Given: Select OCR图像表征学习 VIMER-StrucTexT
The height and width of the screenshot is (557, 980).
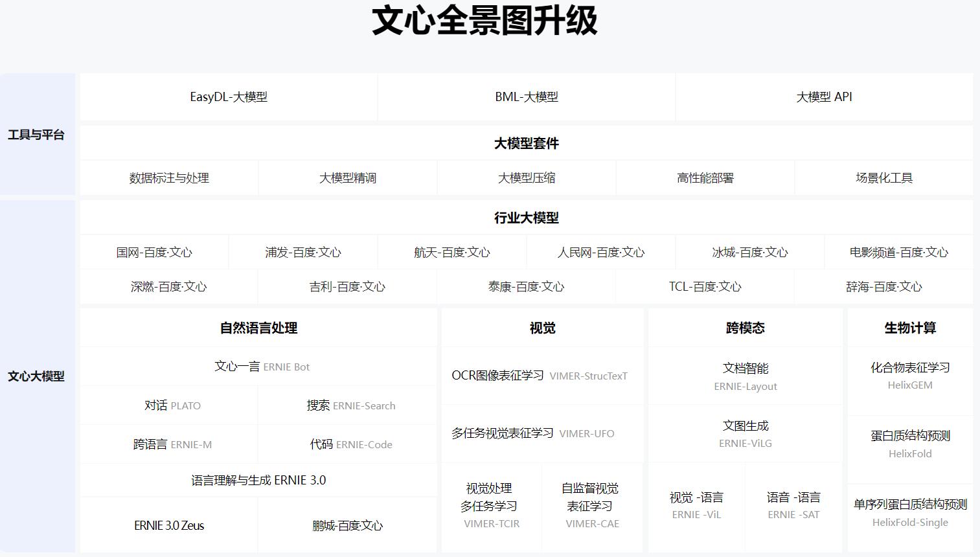Looking at the screenshot, I should [x=541, y=376].
